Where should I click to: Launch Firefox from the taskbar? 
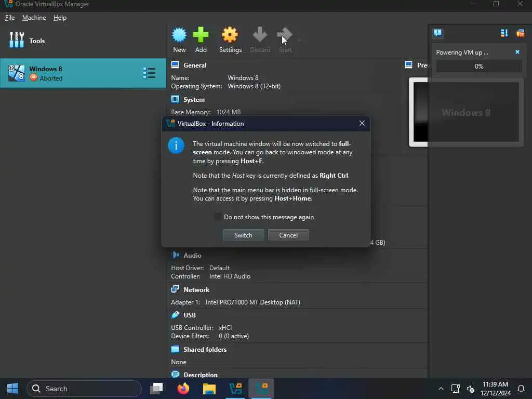click(x=183, y=389)
